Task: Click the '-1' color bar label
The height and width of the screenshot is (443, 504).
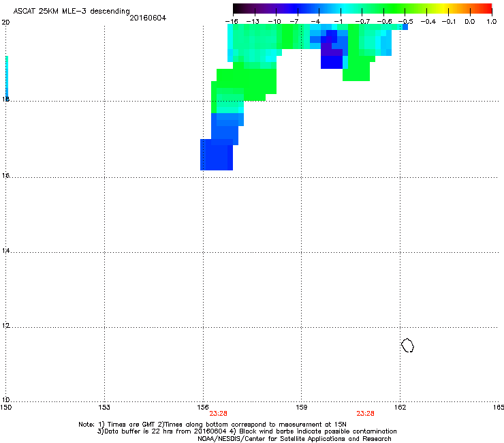Action: [x=338, y=22]
